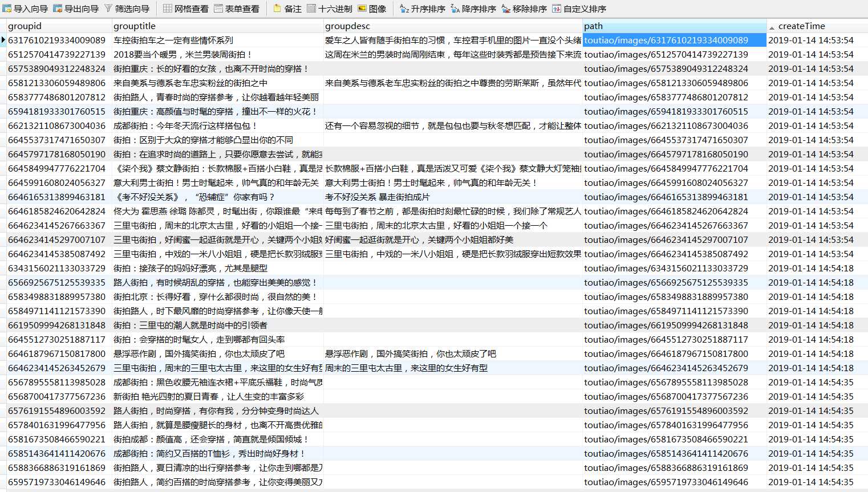Image resolution: width=868 pixels, height=492 pixels.
Task: Select the highlighted path column header
Action: 675,26
